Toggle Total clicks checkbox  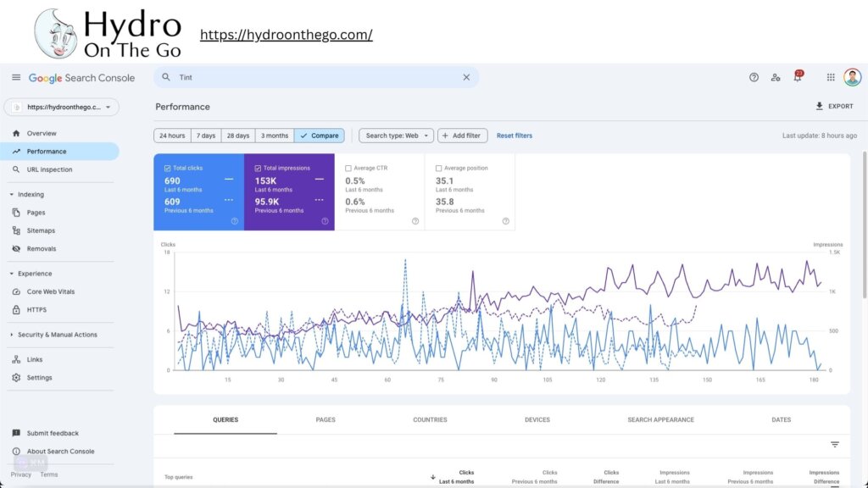coord(167,169)
